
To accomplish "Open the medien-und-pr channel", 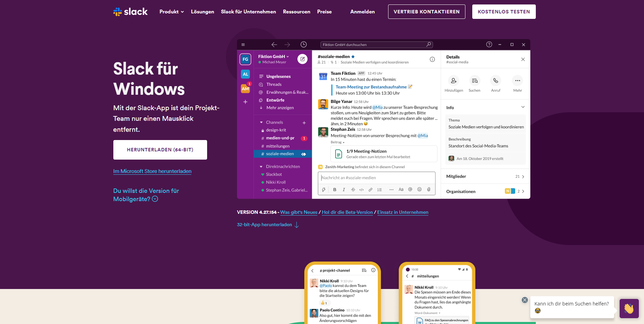I will (x=280, y=138).
